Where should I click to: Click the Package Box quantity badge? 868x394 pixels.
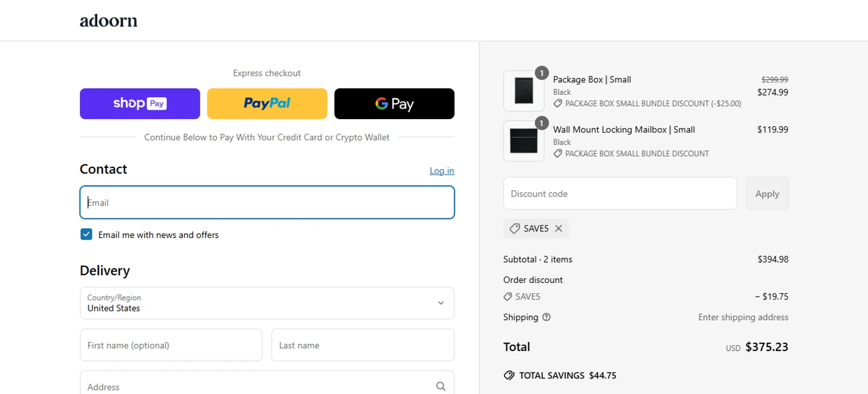[541, 73]
